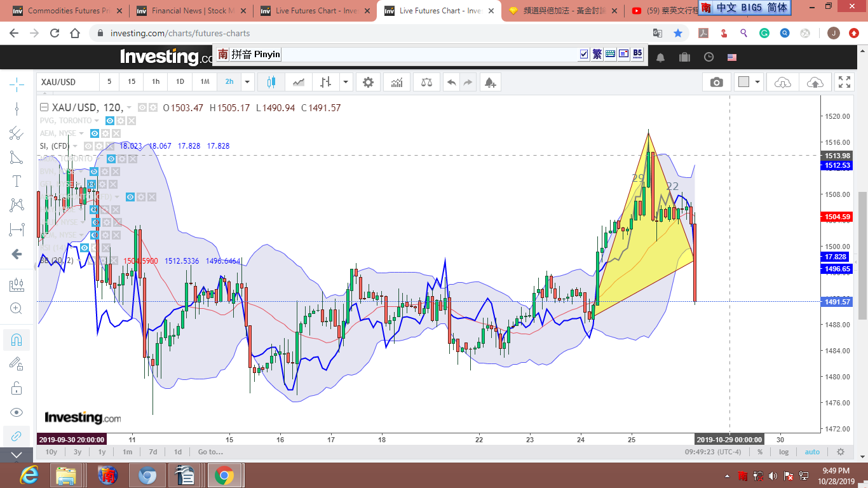The width and height of the screenshot is (868, 488).
Task: Toggle the log scale option
Action: (784, 452)
